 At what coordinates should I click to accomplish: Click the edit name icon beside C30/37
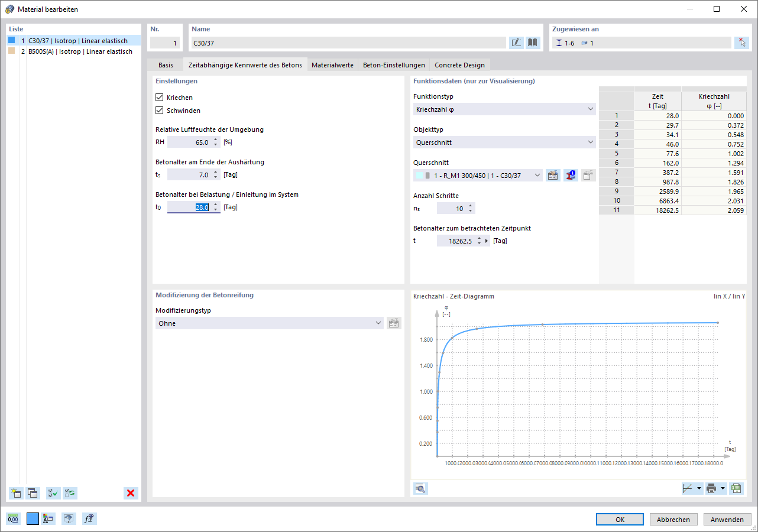point(516,43)
